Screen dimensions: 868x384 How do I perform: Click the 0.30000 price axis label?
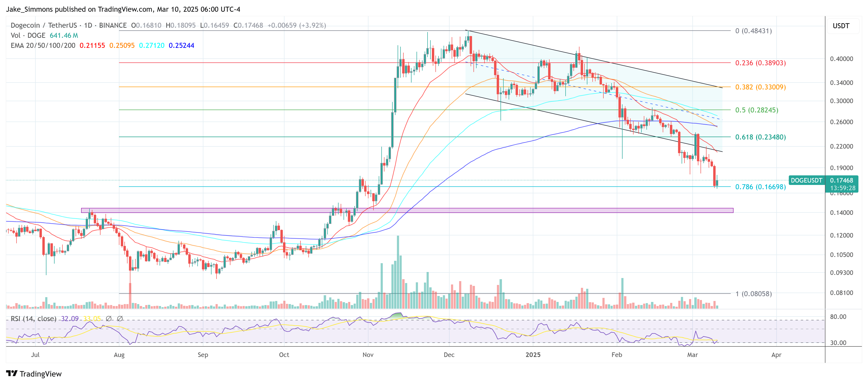[841, 101]
